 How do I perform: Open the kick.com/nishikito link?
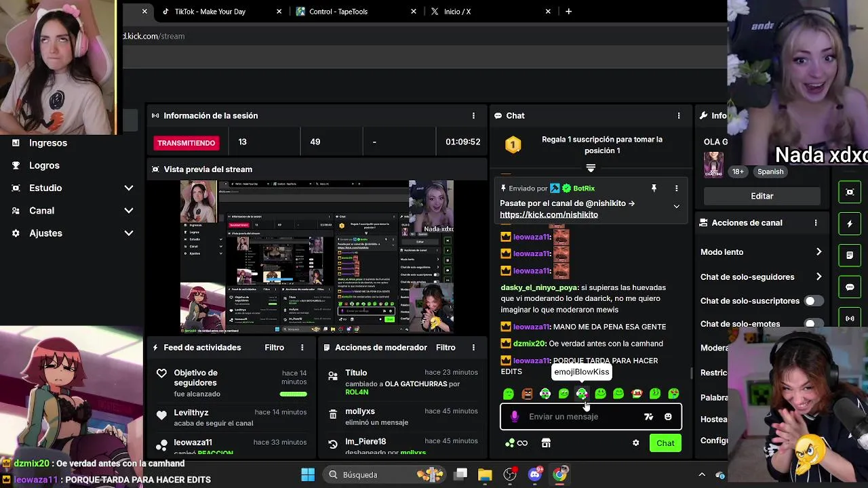point(549,215)
